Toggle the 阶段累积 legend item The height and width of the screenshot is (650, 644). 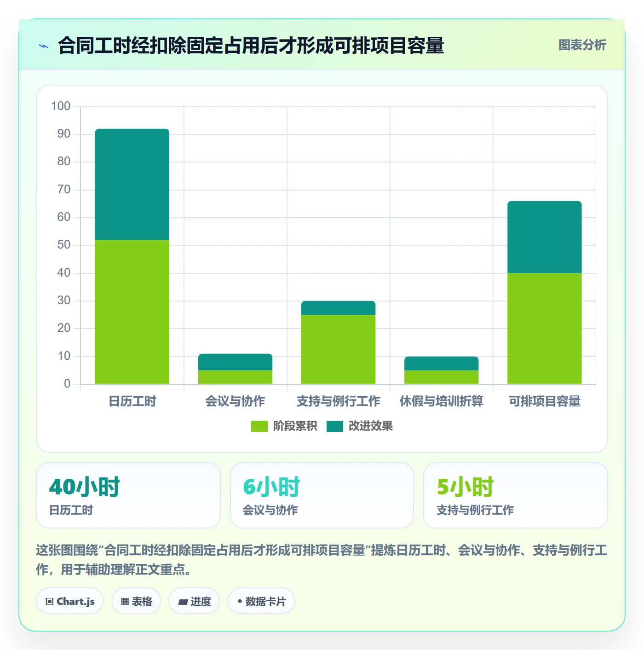tap(284, 426)
